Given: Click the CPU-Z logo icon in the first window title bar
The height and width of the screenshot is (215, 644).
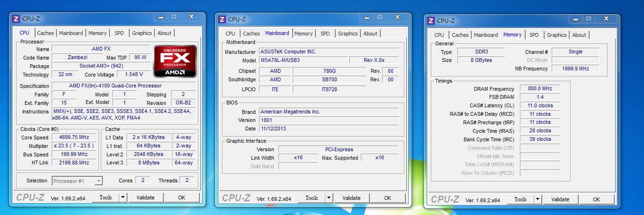Looking at the screenshot, I should click(x=16, y=19).
